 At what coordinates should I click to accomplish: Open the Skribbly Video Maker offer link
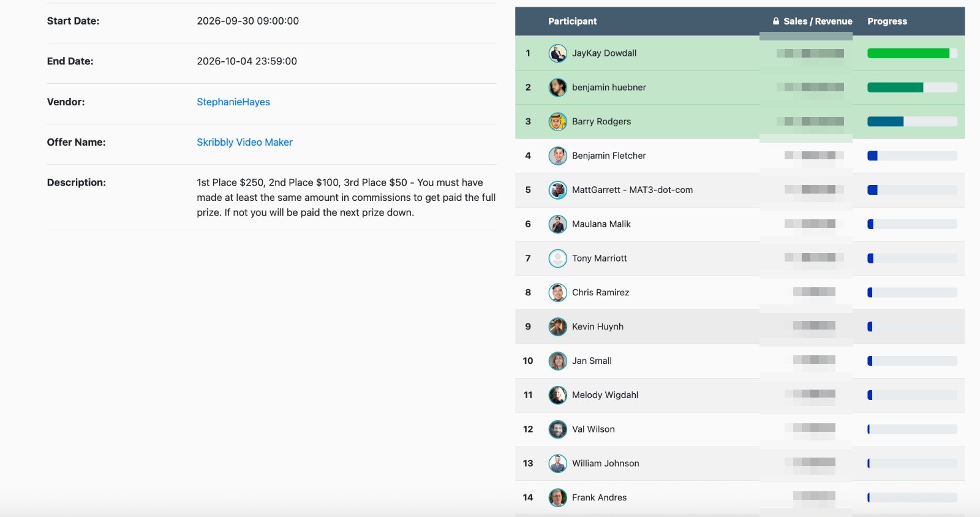(x=244, y=142)
